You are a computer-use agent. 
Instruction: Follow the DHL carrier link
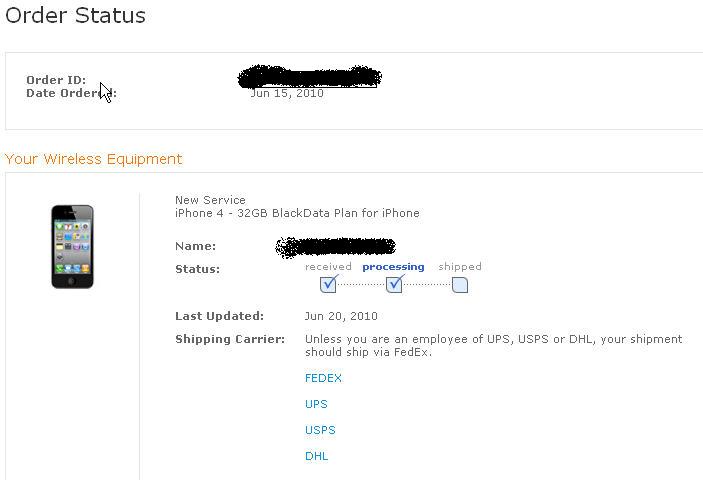point(316,456)
